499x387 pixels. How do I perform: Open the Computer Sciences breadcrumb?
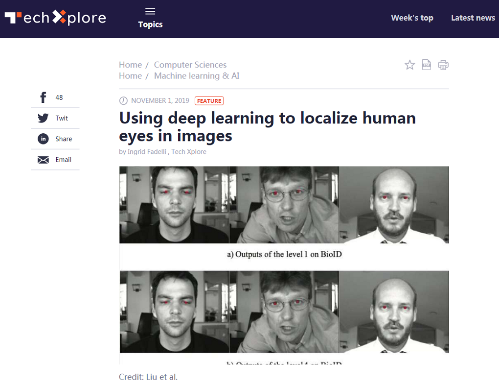tap(190, 65)
